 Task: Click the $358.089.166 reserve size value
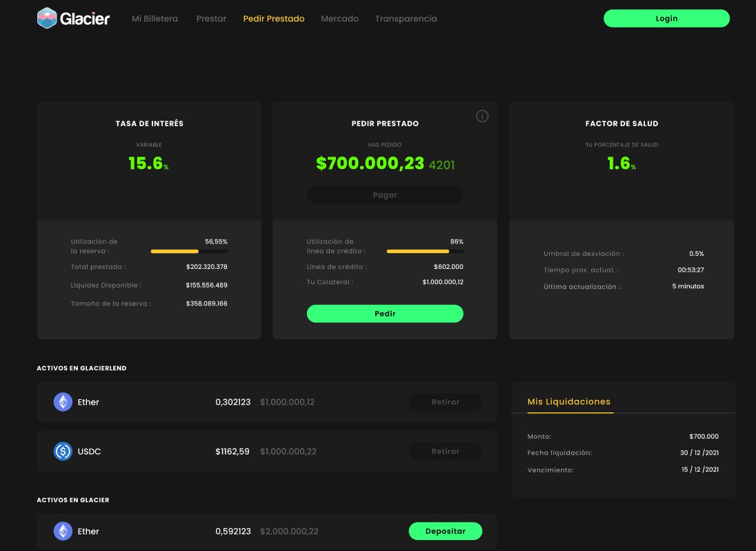click(x=207, y=303)
